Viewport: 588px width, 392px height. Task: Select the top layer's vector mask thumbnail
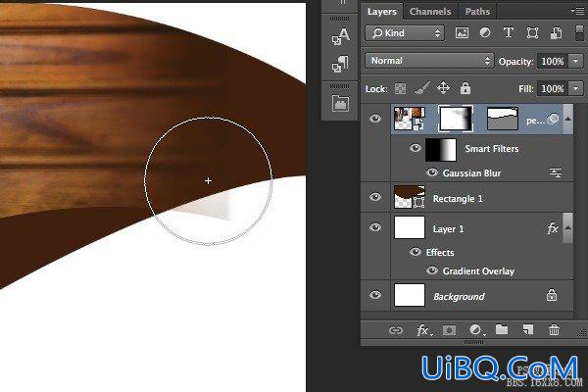[x=503, y=119]
